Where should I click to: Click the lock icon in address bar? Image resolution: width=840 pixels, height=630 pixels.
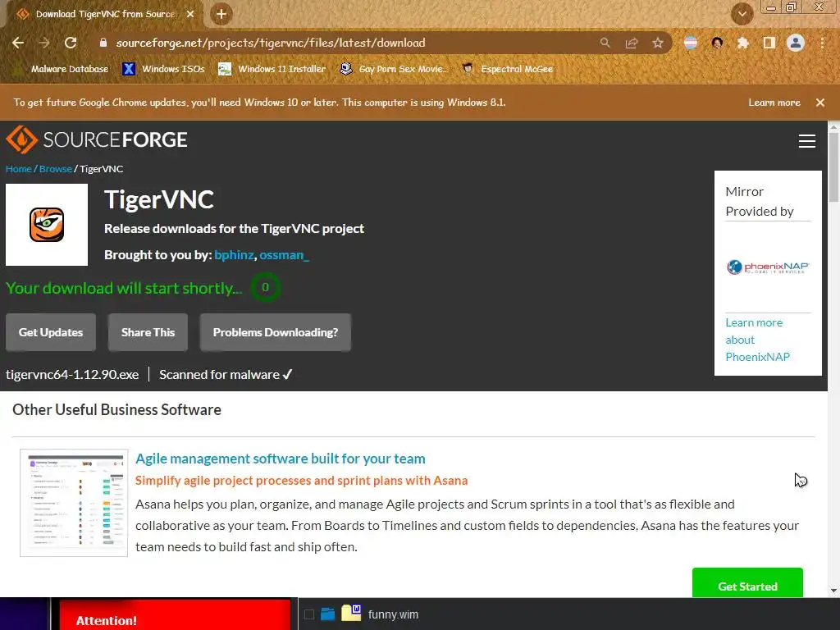[x=103, y=43]
